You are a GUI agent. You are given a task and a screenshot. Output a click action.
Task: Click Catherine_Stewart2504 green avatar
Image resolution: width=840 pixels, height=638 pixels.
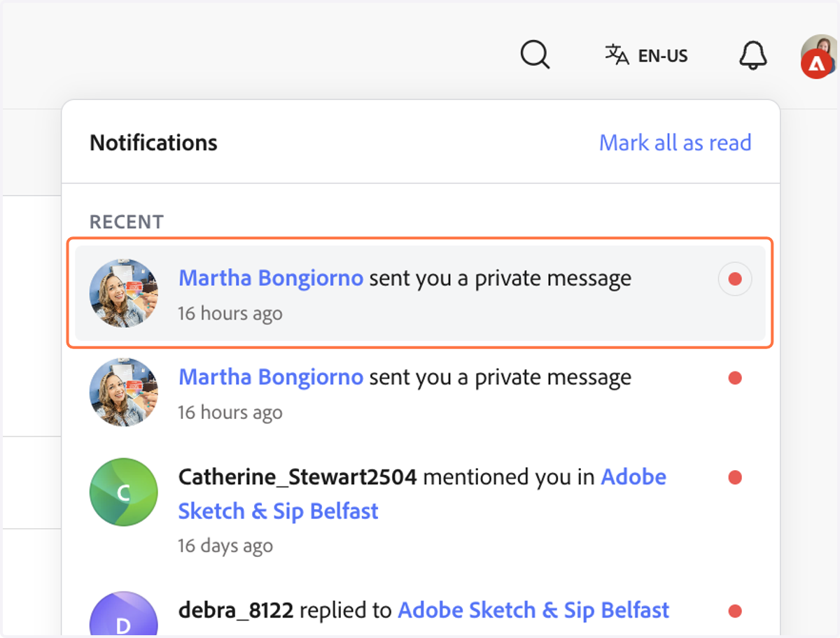pyautogui.click(x=124, y=492)
